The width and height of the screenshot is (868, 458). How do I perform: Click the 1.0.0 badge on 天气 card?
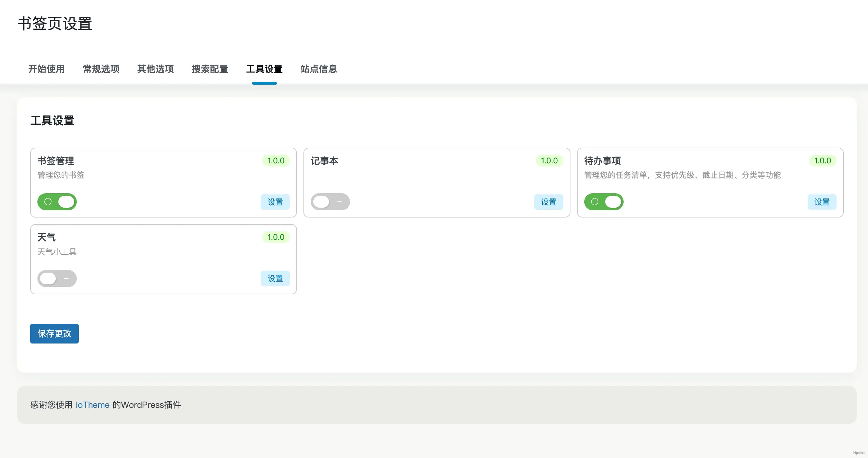(x=276, y=237)
